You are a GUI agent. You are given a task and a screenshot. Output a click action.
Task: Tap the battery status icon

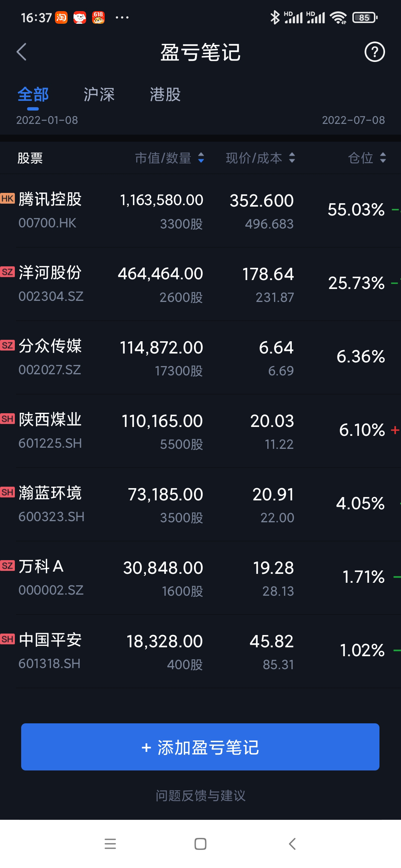(365, 17)
